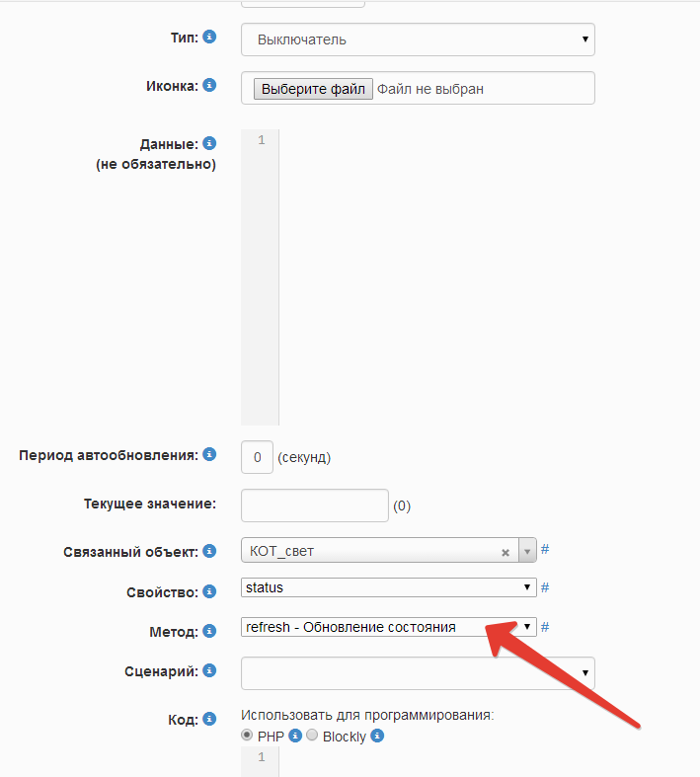Open the Свойство dropdown showing status
The height and width of the screenshot is (777, 700).
point(389,587)
